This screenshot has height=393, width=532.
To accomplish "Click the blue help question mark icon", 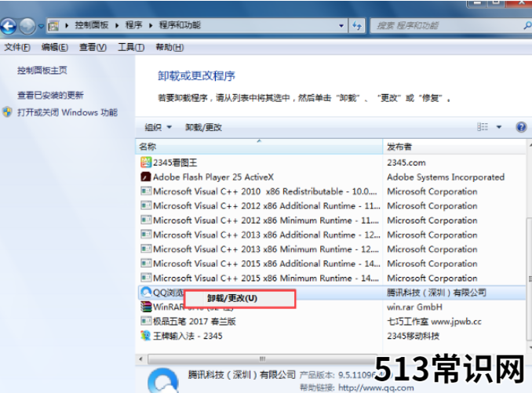I will 521,127.
